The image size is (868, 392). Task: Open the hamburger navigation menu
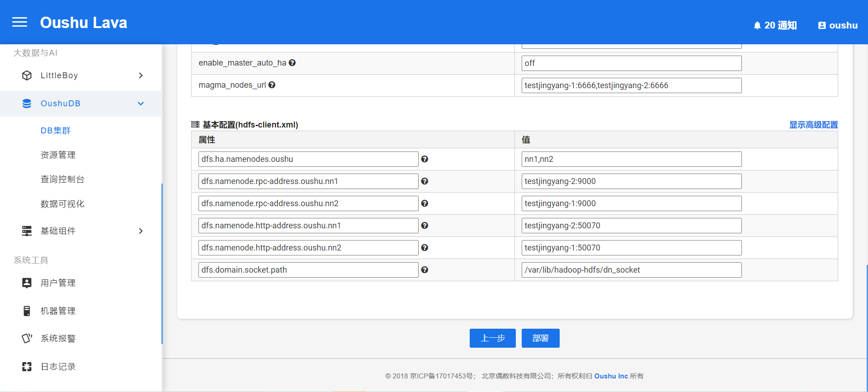pos(19,22)
